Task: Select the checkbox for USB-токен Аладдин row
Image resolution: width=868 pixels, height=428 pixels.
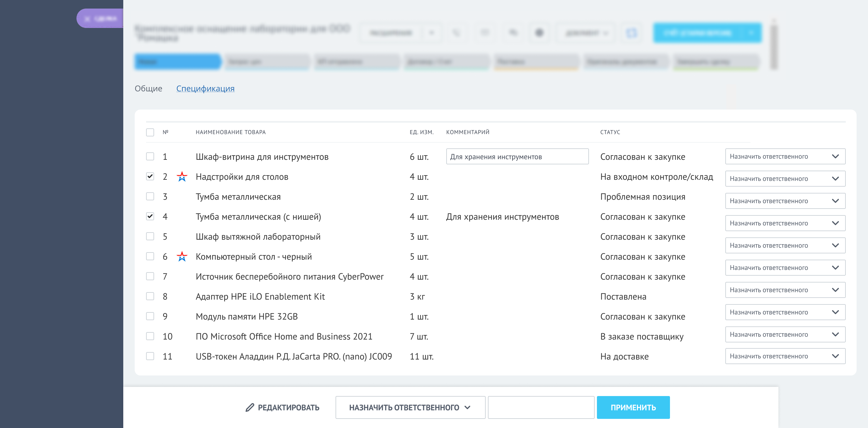Action: (x=150, y=356)
